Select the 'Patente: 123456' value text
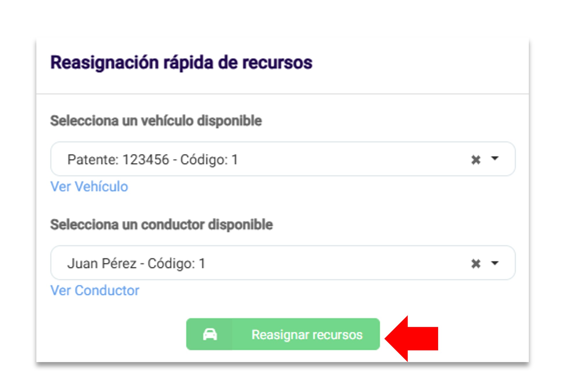The width and height of the screenshot is (564, 392). pos(118,160)
